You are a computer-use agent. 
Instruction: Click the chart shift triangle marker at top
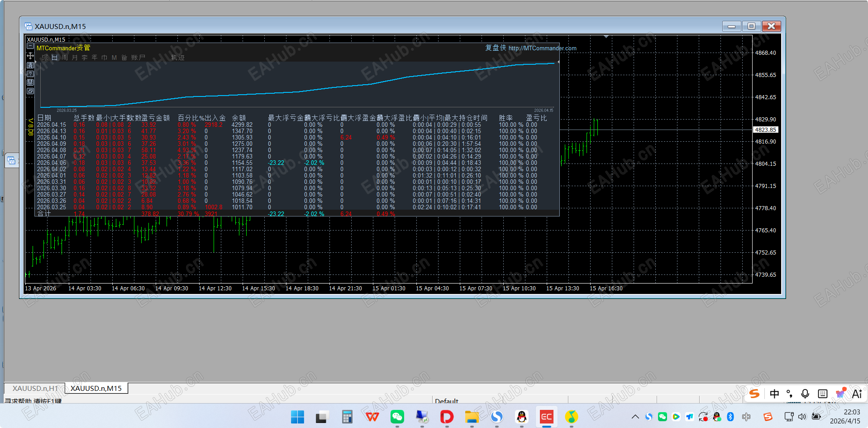click(606, 37)
